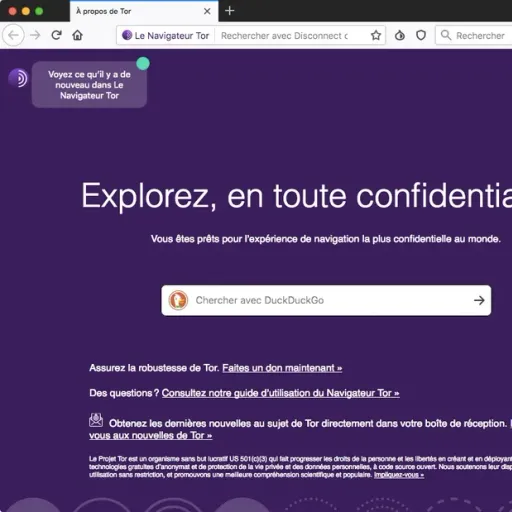Reload the current page

click(x=56, y=35)
